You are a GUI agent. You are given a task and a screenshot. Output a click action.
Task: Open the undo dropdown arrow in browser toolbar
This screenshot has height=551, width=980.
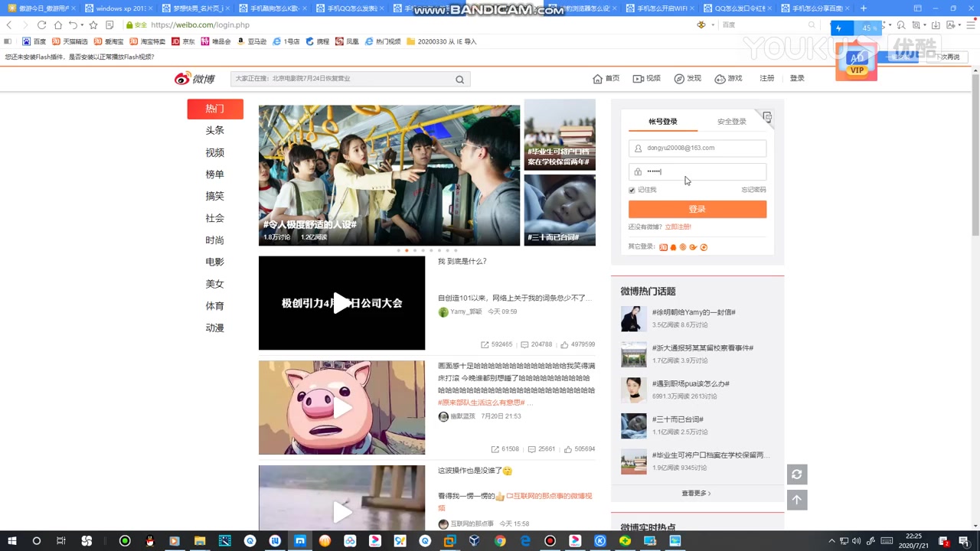pos(81,25)
